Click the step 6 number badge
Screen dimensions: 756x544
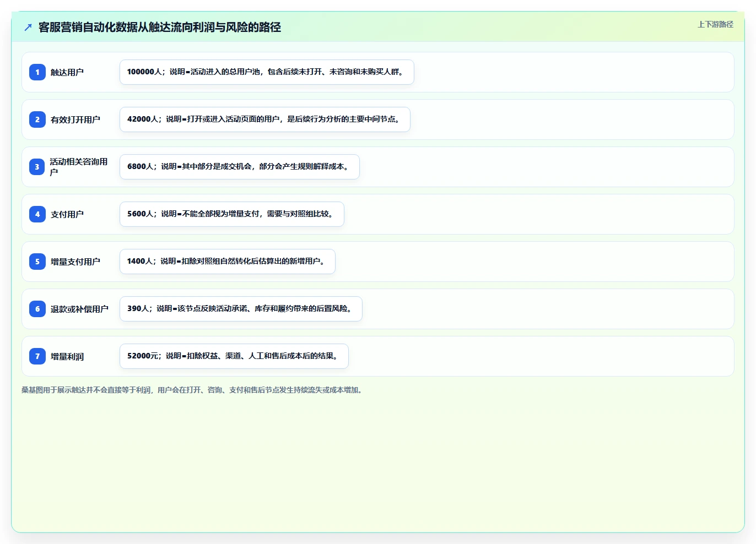(x=37, y=309)
